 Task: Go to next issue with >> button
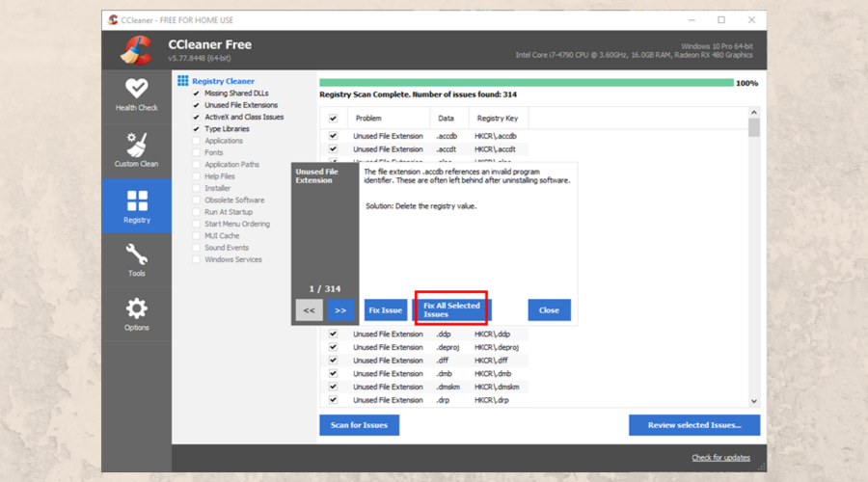coord(339,310)
